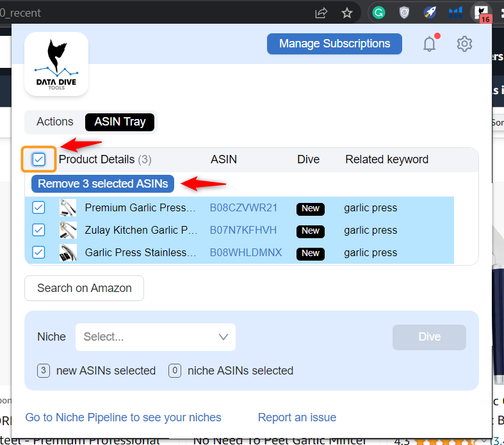Click the Dive button
This screenshot has height=445, width=504.
[430, 337]
